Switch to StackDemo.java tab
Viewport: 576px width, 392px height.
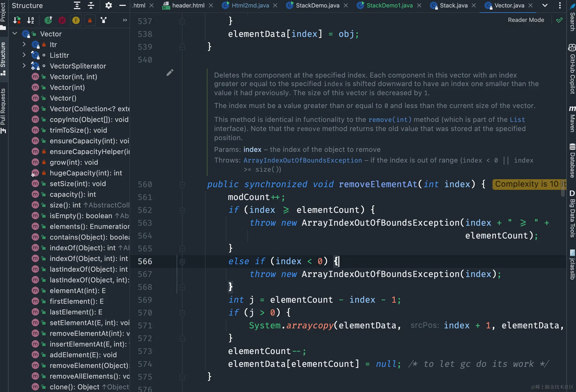point(317,5)
